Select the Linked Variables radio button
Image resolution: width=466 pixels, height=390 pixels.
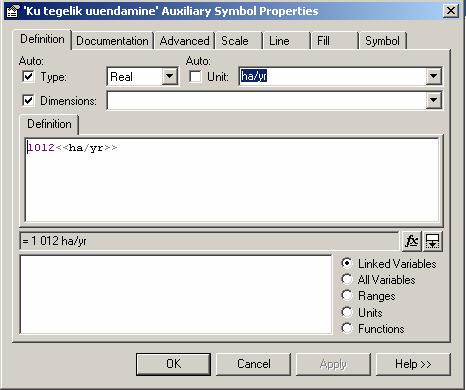point(347,263)
